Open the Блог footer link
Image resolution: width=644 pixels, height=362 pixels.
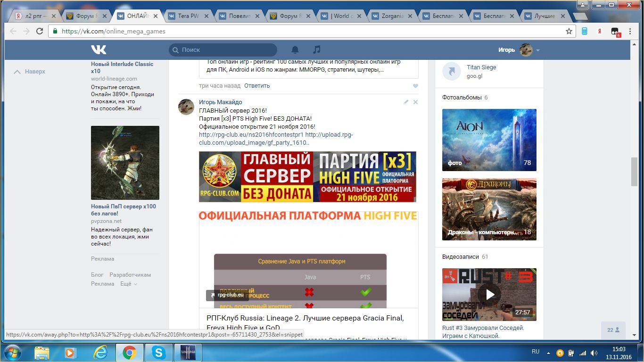[97, 275]
